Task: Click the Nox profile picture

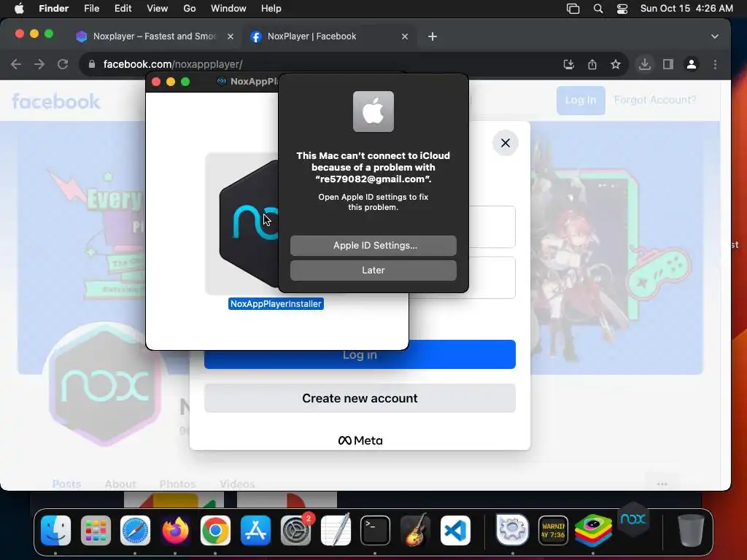Action: pyautogui.click(x=105, y=385)
